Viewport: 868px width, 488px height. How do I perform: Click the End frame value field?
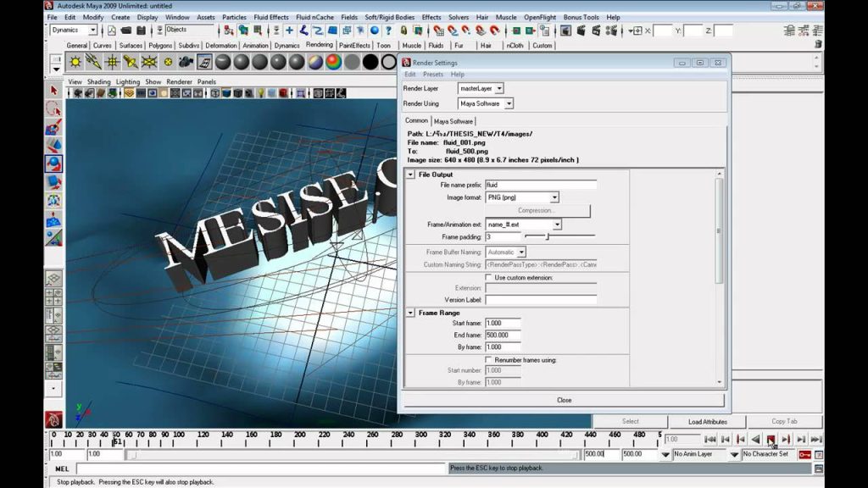click(x=503, y=335)
